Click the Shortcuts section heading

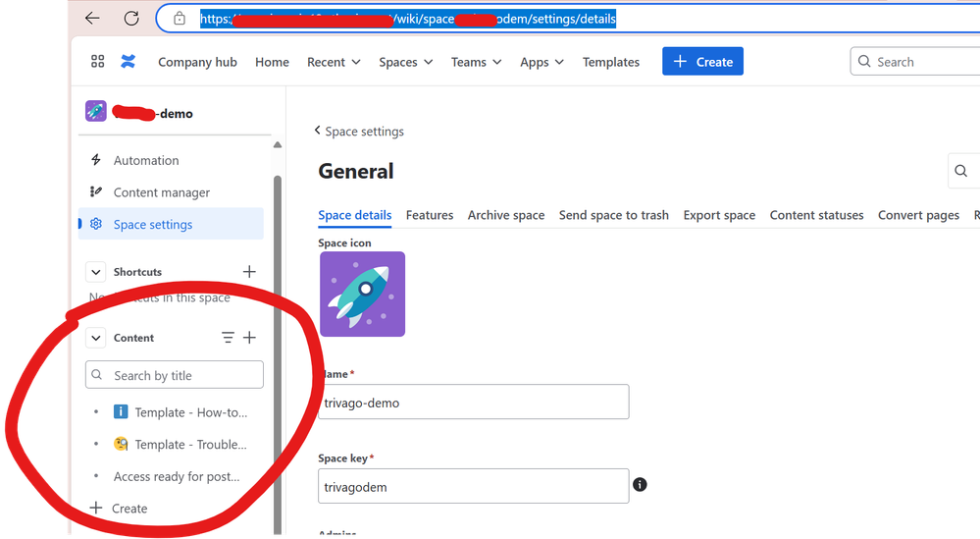137,272
